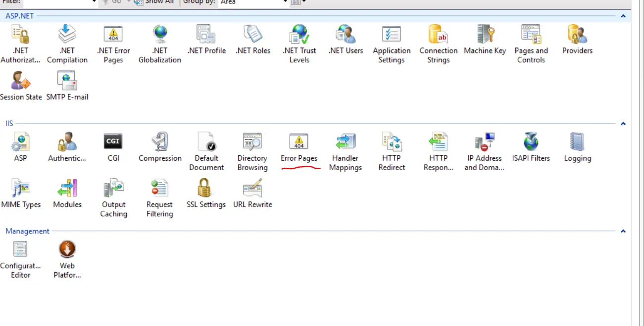The image size is (644, 326).
Task: Open SSL Settings feature
Action: coord(206,193)
